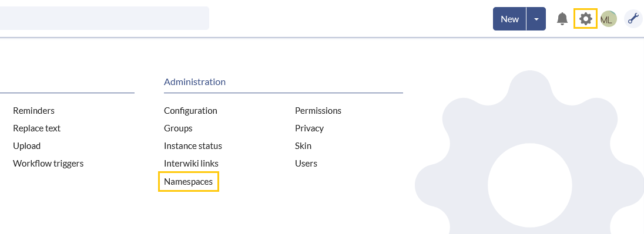Go to Users administration

tap(306, 164)
